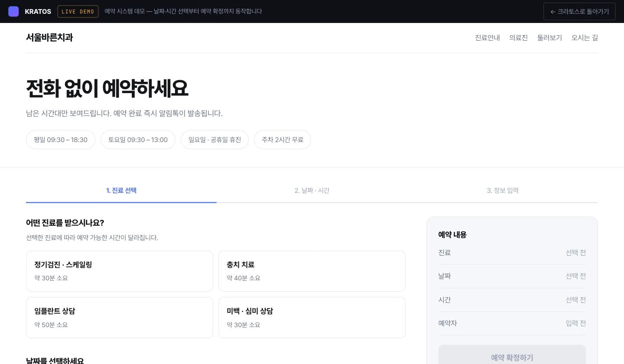Click the 토요일 09:30 – 13:00 chip

pos(138,140)
